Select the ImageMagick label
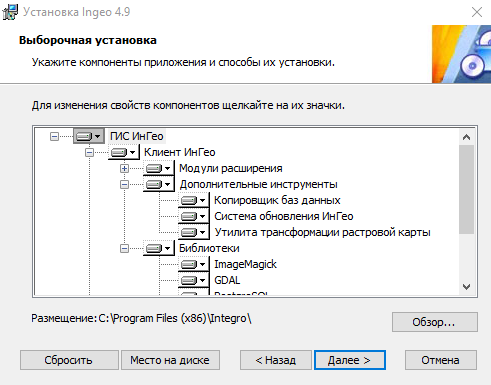 coord(245,264)
